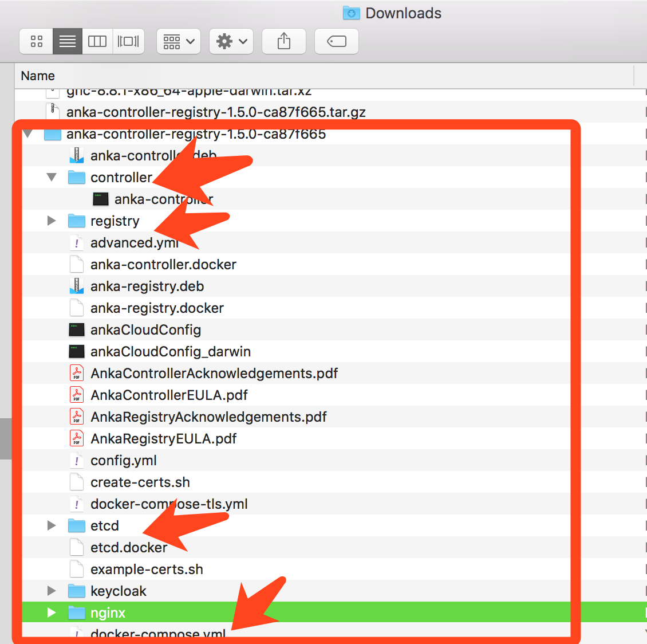The image size is (647, 644).
Task: Click the etcd.docker file icon
Action: [77, 547]
